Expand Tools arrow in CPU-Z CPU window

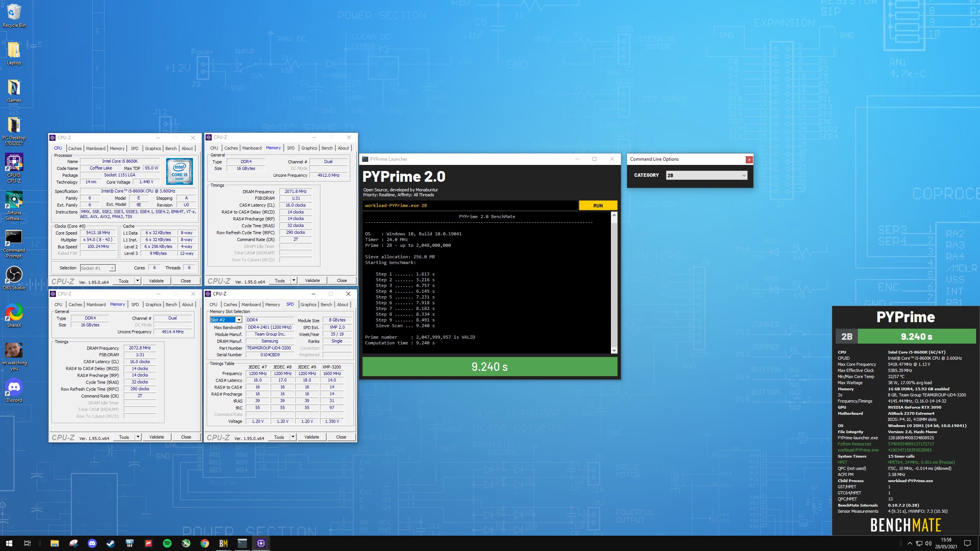(137, 281)
